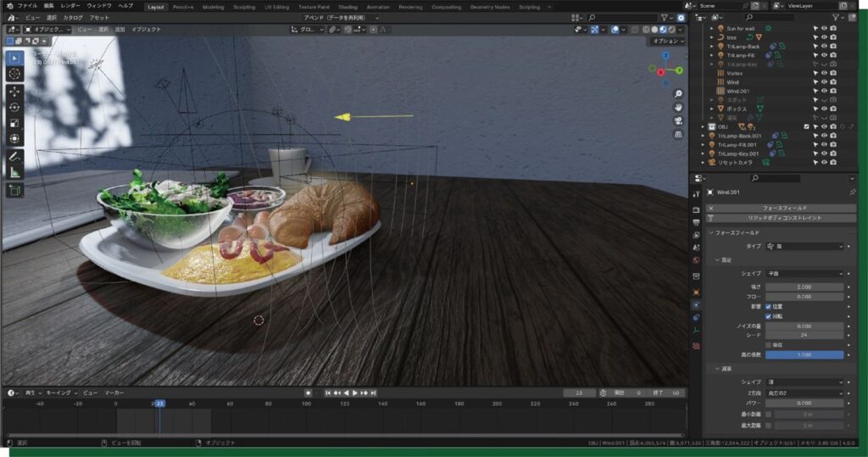868x457 pixels.
Task: Click the 強さ strength value field
Action: tap(804, 287)
